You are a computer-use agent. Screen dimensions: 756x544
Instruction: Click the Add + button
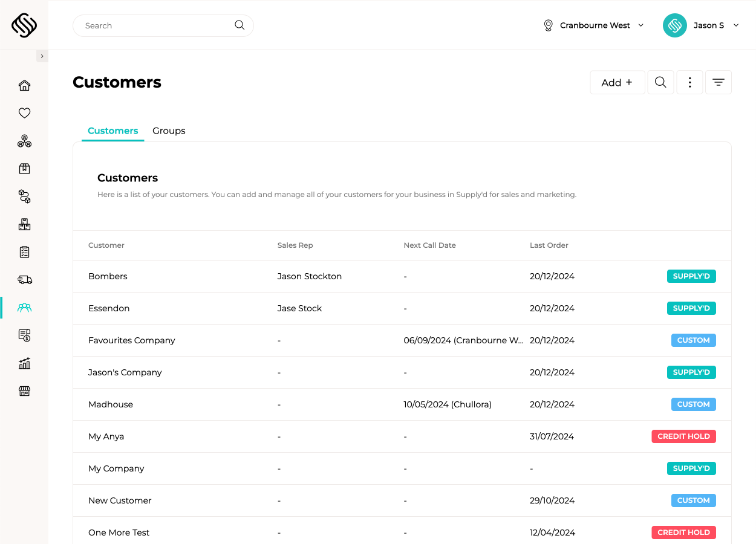[617, 82]
